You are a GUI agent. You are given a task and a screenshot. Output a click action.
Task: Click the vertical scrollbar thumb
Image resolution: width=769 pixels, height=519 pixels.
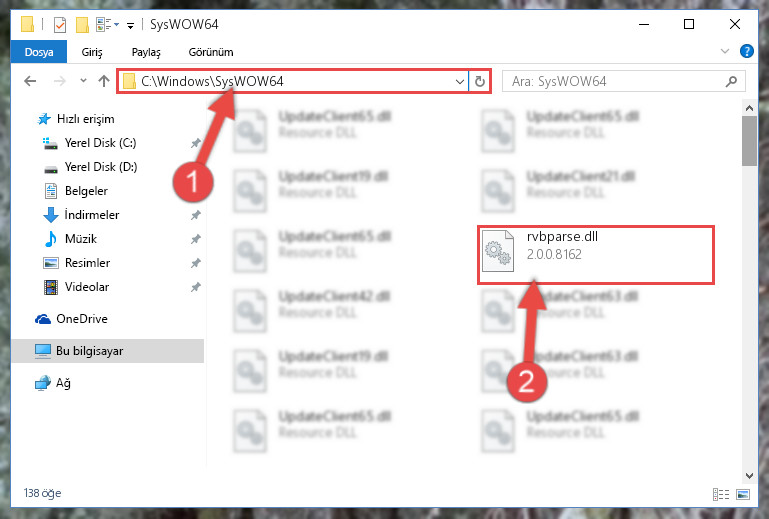point(749,141)
